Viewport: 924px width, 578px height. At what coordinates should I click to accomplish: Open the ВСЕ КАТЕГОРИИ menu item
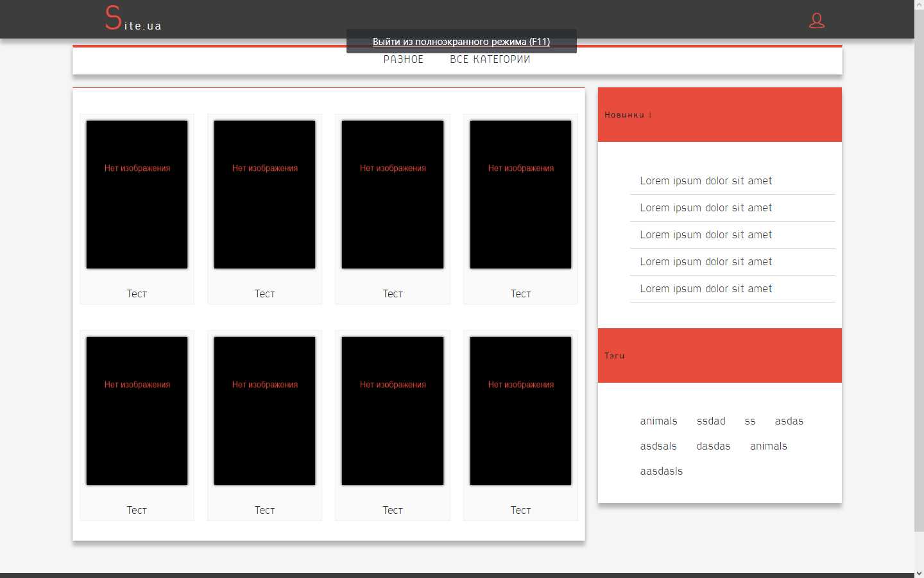[x=490, y=60]
